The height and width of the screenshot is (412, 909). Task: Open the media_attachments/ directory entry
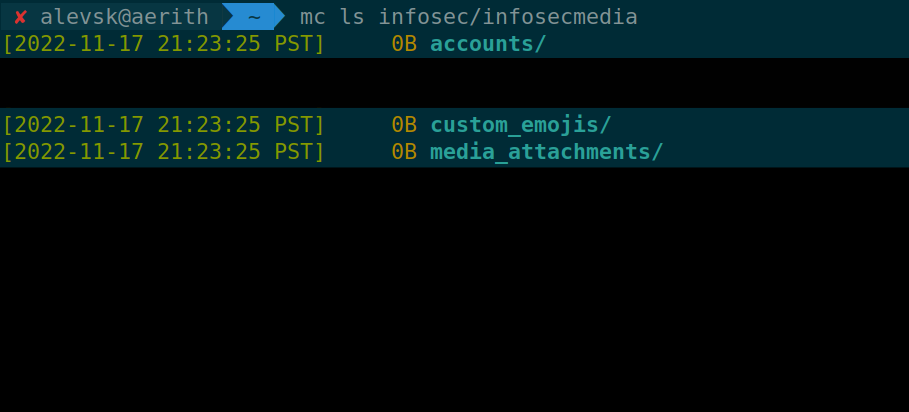547,152
